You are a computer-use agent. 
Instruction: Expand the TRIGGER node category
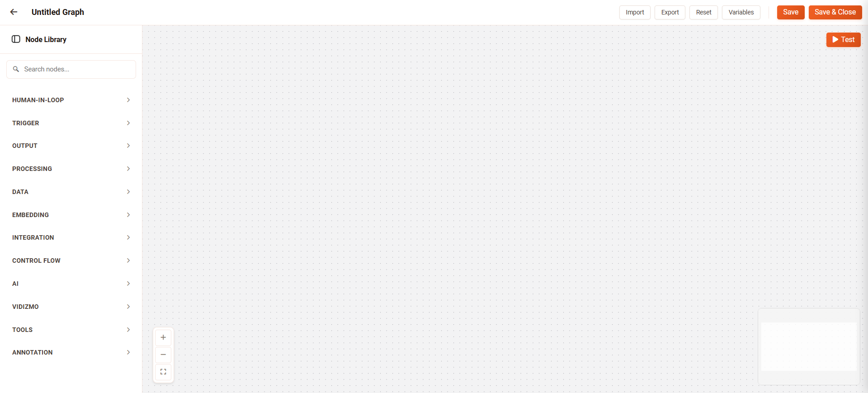[71, 123]
